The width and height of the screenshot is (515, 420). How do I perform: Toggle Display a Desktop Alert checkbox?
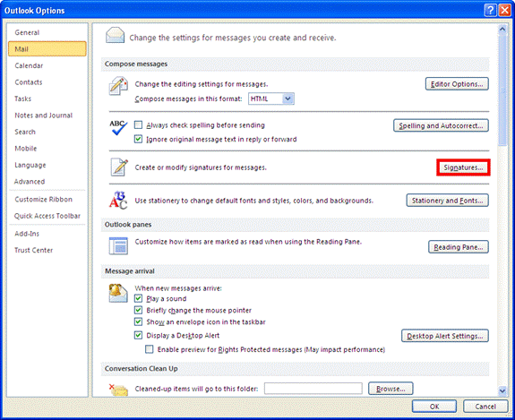(x=138, y=335)
